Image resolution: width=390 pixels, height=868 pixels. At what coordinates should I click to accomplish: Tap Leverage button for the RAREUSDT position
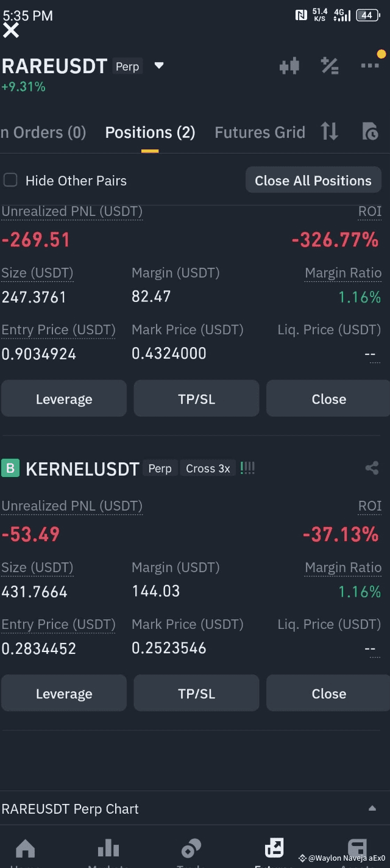pos(64,399)
